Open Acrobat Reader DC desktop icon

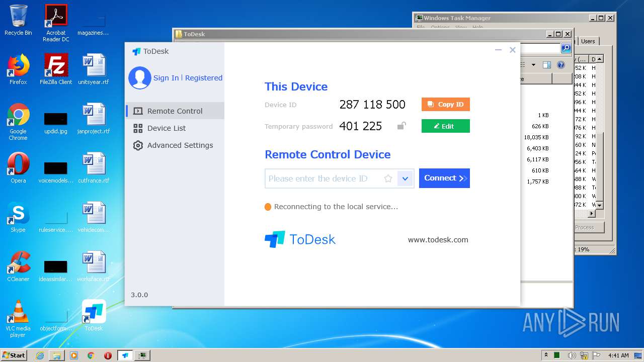56,23
